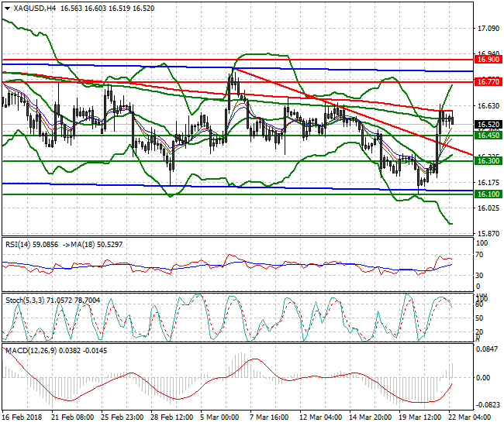
Task: Click the 22 Mar 04:00 time label
Action: (468, 417)
